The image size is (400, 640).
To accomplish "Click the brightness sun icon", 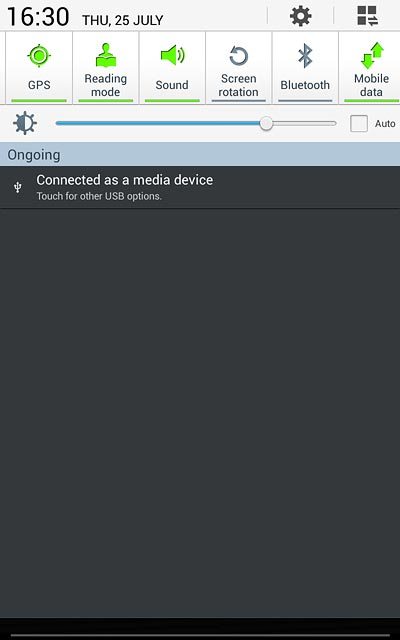I will (25, 123).
